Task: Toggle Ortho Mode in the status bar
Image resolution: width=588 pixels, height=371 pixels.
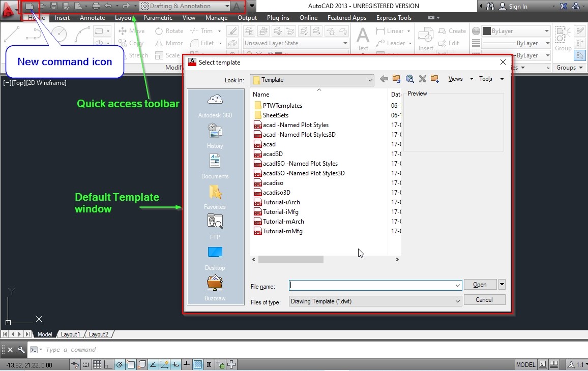Action: [108, 364]
